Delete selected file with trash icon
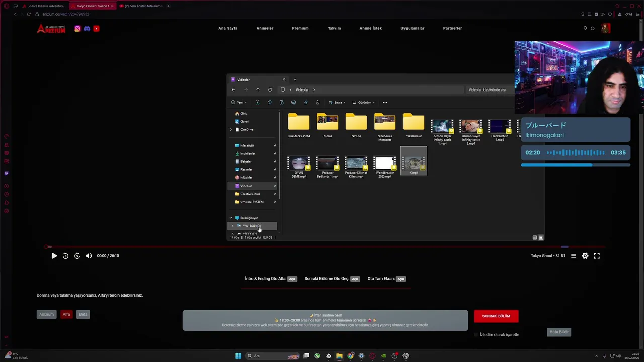The image size is (644, 362). click(317, 102)
